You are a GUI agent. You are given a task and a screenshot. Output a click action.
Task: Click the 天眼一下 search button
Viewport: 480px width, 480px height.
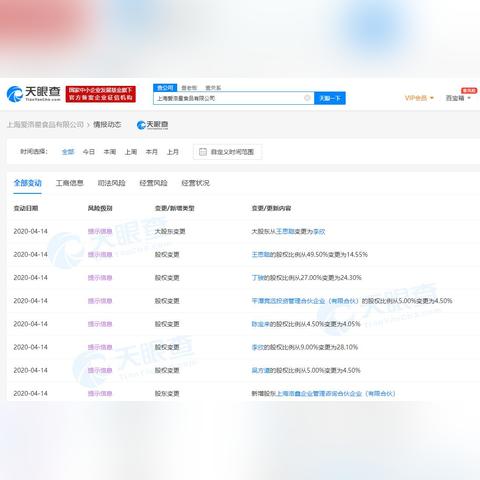point(330,98)
